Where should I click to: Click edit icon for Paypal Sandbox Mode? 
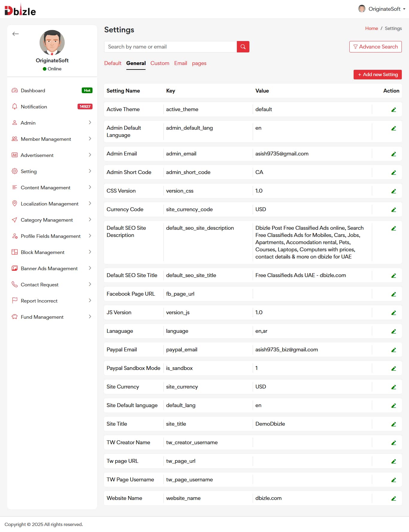pyautogui.click(x=393, y=368)
